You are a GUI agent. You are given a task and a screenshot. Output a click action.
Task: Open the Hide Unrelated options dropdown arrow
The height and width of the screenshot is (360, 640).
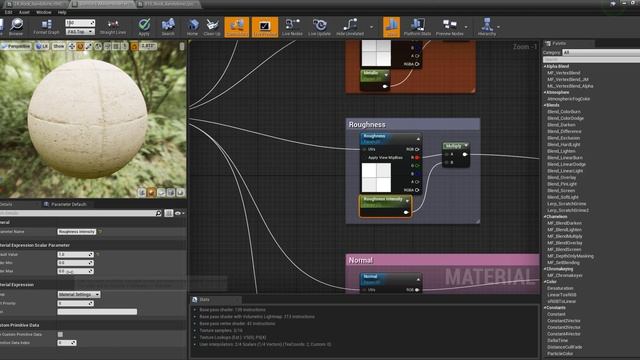371,27
